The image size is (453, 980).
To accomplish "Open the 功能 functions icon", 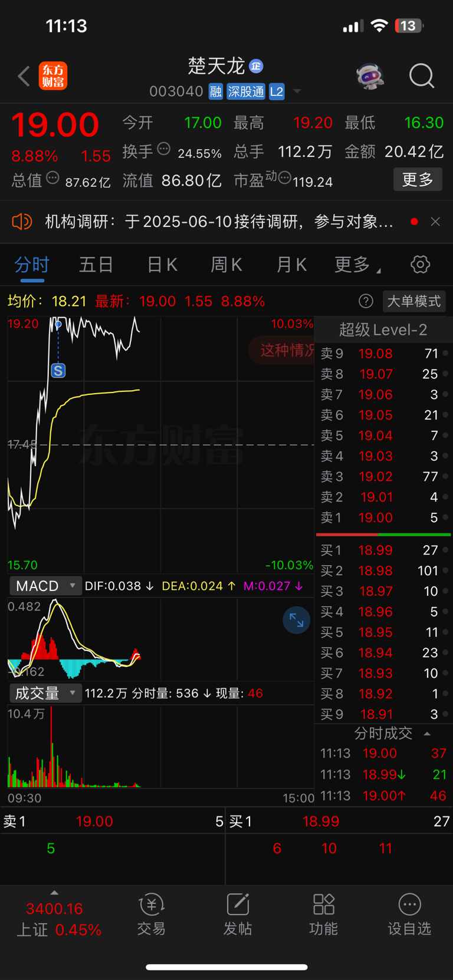I will pos(324,915).
